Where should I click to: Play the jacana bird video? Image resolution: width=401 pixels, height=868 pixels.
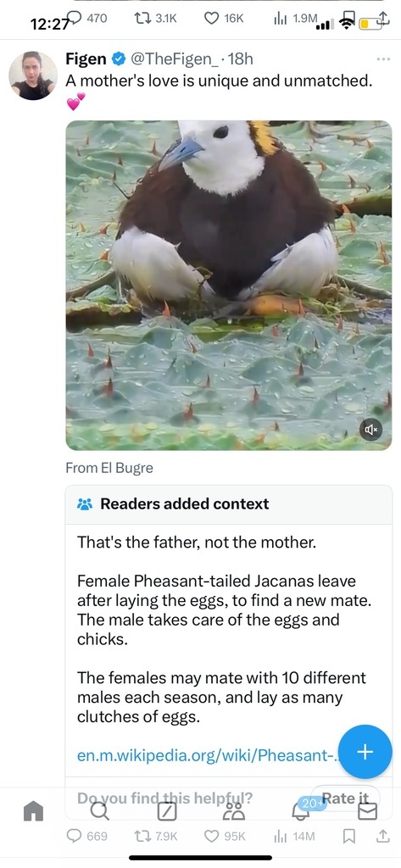(229, 285)
